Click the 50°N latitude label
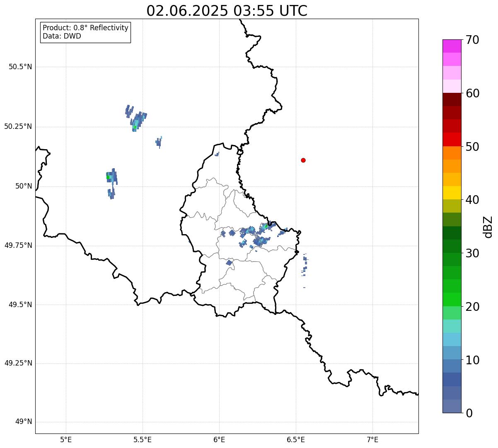 pyautogui.click(x=24, y=186)
